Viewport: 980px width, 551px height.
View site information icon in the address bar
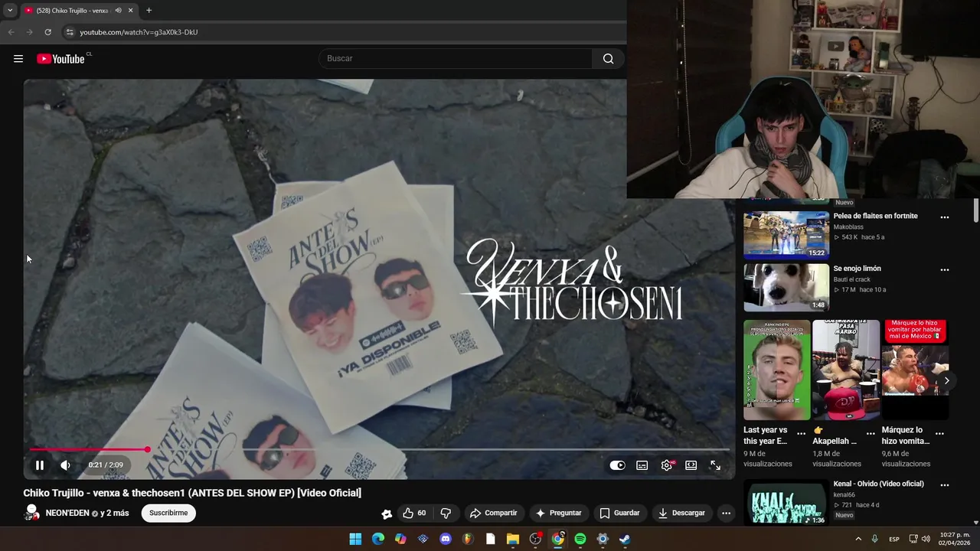(x=69, y=32)
